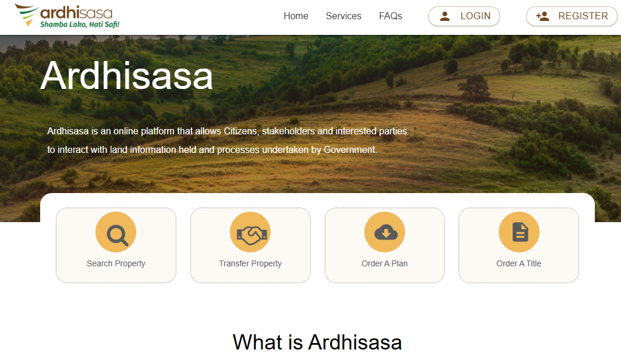This screenshot has width=621, height=364.
Task: Click the LOGIN button
Action: click(464, 16)
